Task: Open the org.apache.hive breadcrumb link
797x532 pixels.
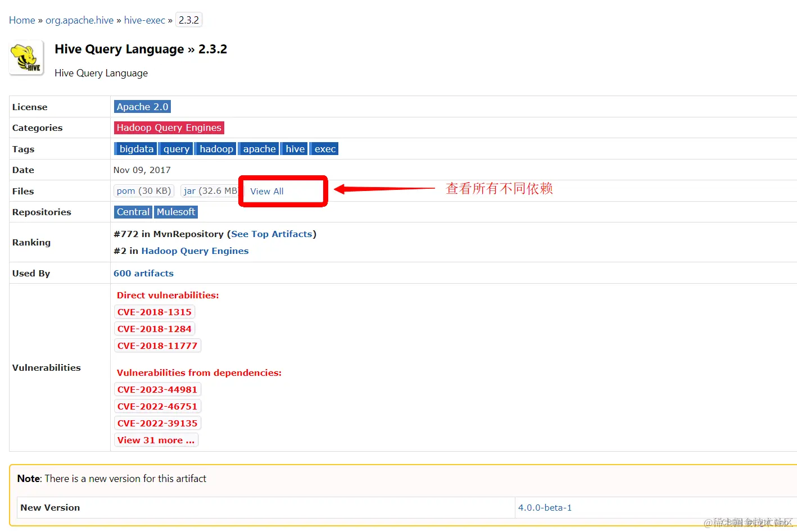Action: tap(79, 20)
